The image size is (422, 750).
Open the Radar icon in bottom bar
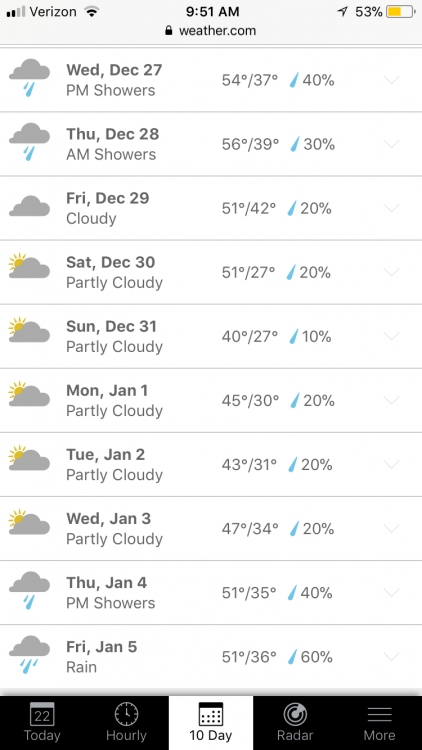[295, 714]
